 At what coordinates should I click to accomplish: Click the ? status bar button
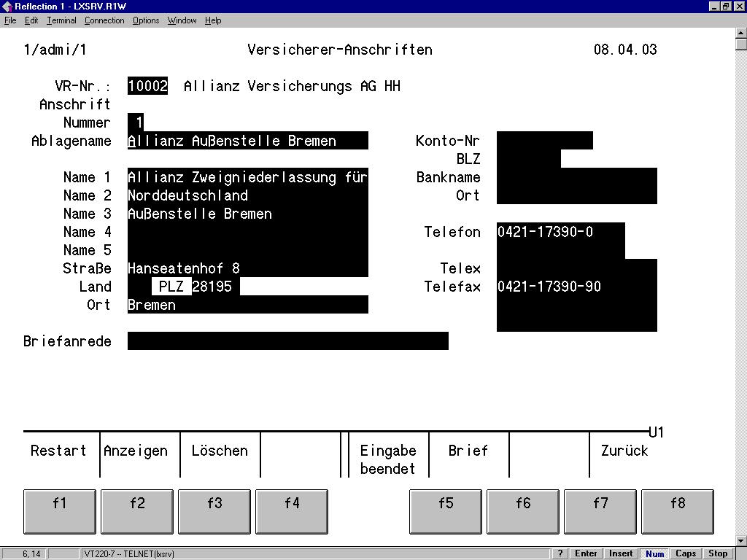(x=560, y=553)
